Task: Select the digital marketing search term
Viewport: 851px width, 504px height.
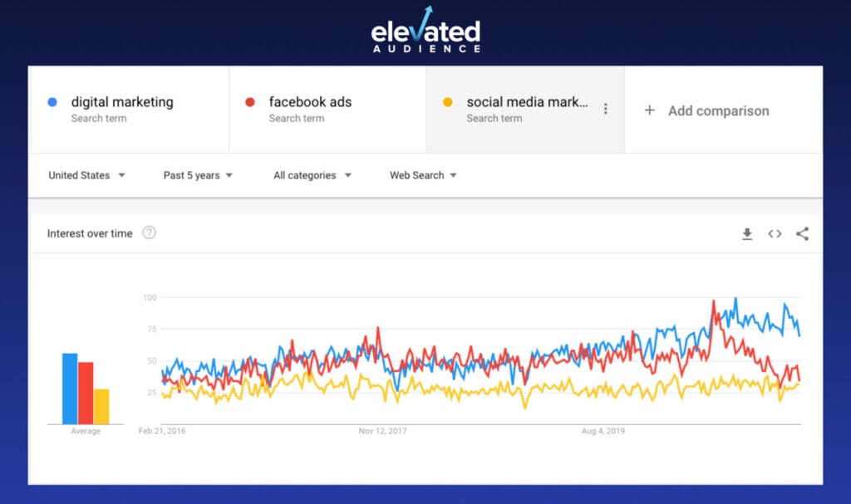Action: pyautogui.click(x=122, y=102)
